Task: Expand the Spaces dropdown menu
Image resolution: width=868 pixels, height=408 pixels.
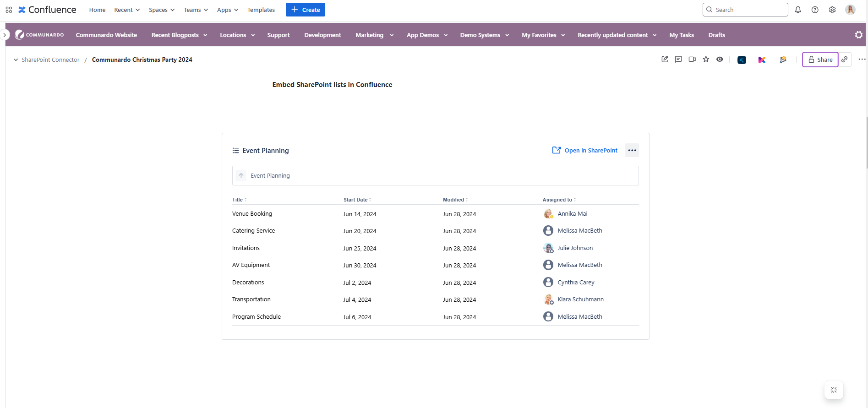Action: [x=161, y=10]
